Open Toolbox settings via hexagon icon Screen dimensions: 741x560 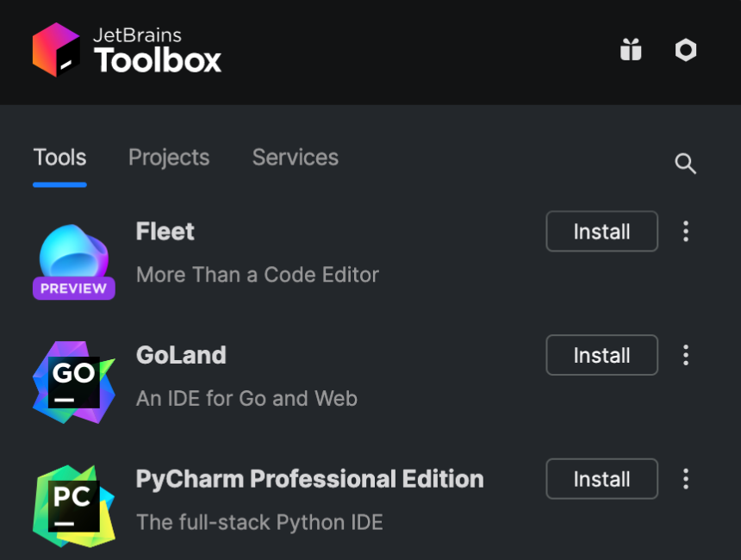pyautogui.click(x=685, y=50)
